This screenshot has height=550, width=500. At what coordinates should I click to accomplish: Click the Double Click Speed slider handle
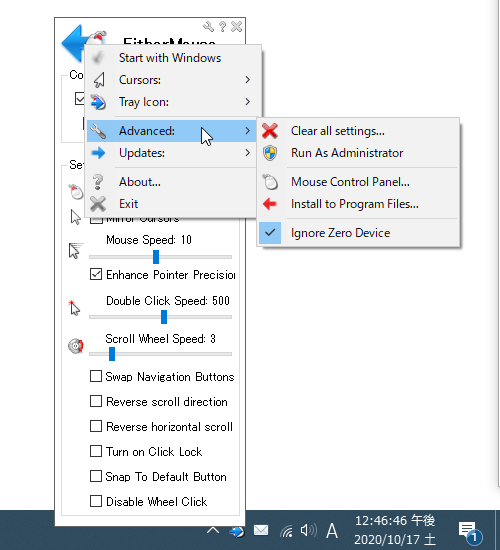pyautogui.click(x=164, y=317)
